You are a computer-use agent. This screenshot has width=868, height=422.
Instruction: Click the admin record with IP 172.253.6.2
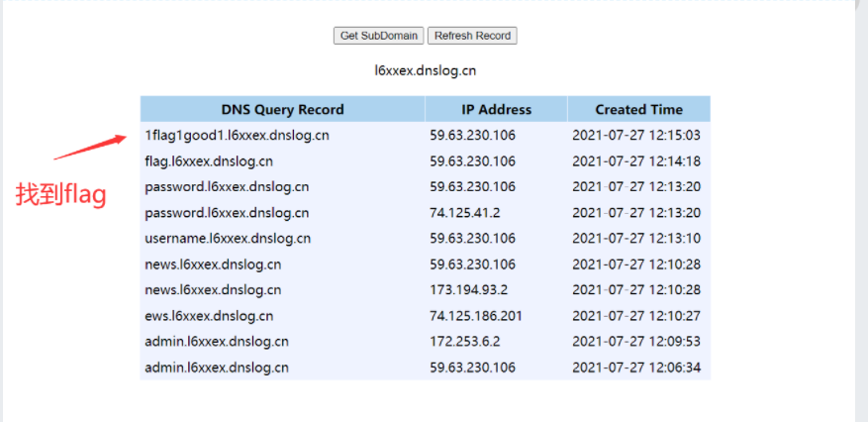coord(217,341)
